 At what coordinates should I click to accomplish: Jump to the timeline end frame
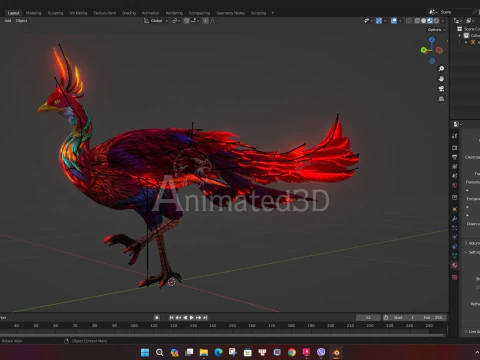[205, 317]
